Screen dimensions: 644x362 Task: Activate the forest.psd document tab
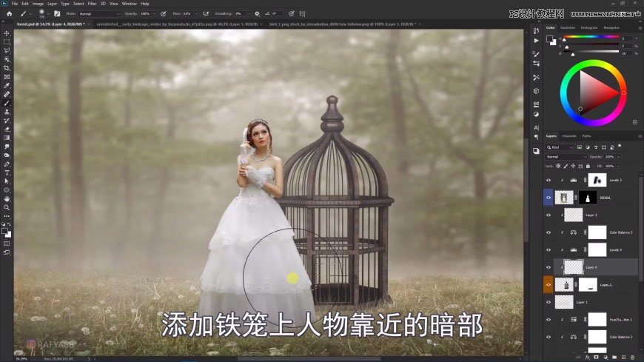(x=51, y=24)
